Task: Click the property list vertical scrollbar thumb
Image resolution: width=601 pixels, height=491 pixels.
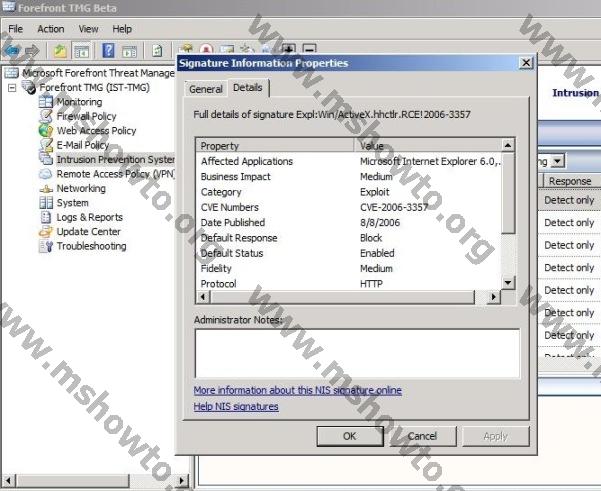Action: 508,193
